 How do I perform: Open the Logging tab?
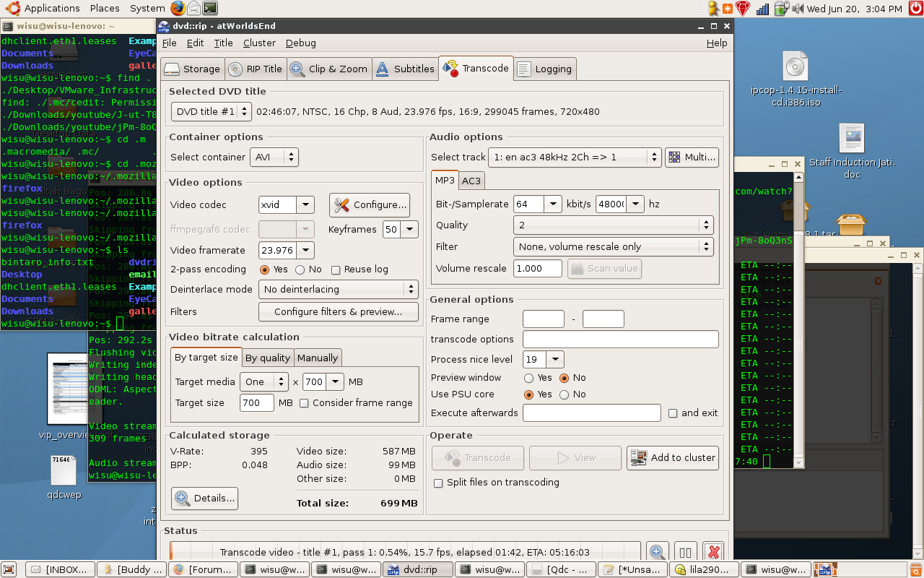click(x=545, y=69)
